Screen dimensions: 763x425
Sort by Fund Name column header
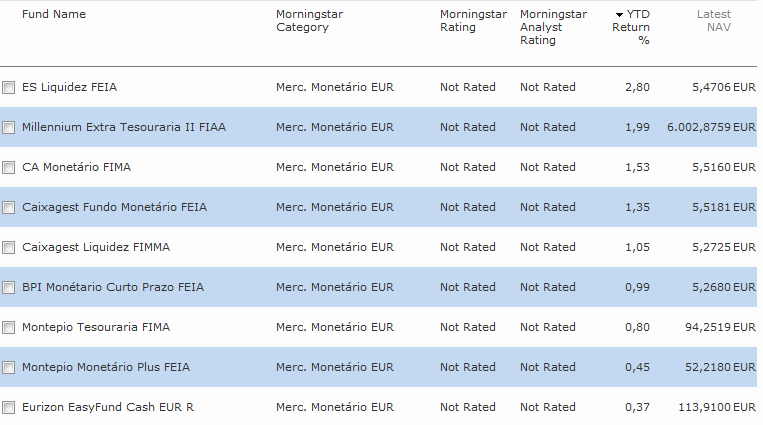53,15
